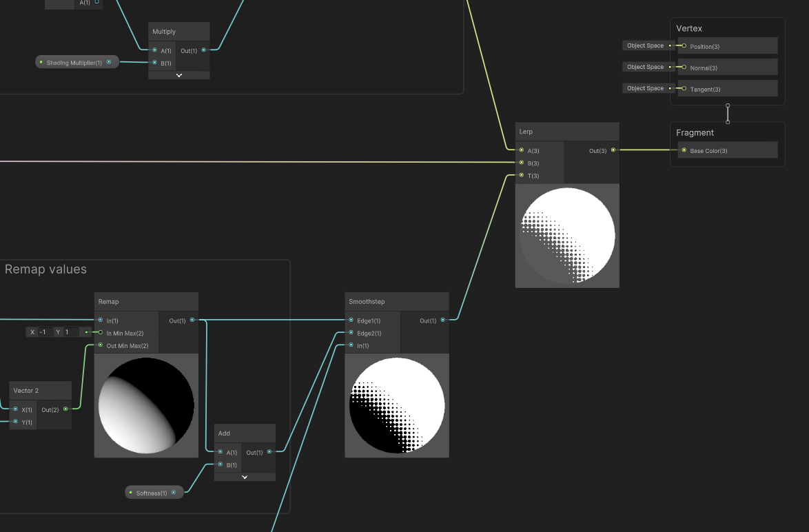
Task: Select the T(3) input port on the Lerp node
Action: pos(522,175)
